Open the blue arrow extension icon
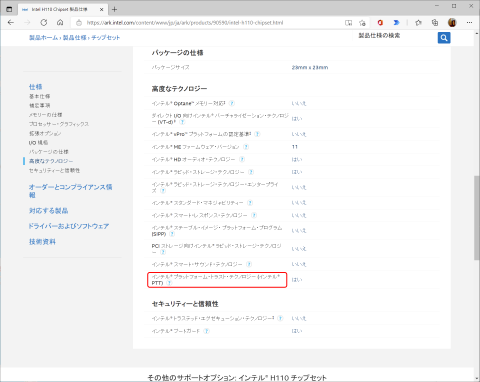The height and width of the screenshot is (382, 480). click(396, 23)
